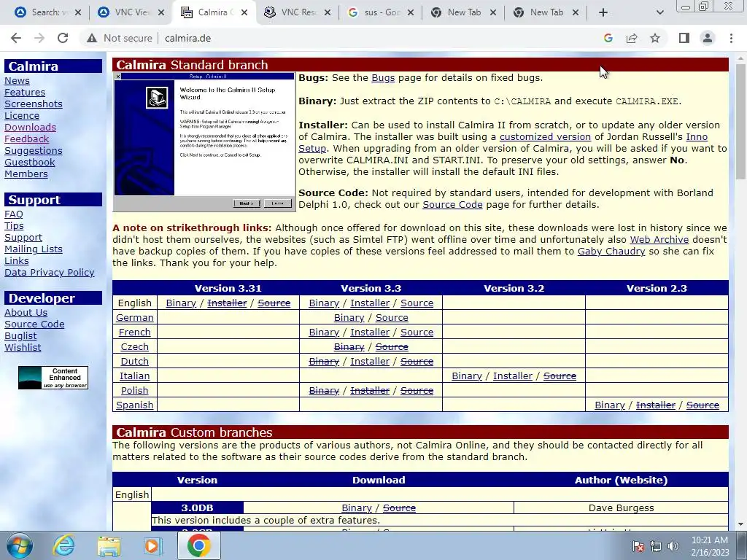Open the Google icon in address bar
Viewport: 747px width, 560px height.
[608, 38]
